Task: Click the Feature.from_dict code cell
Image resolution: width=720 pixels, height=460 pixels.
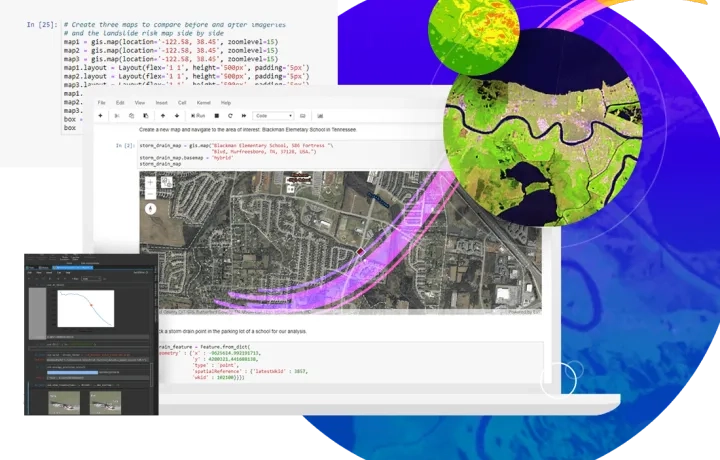Action: coord(349,362)
